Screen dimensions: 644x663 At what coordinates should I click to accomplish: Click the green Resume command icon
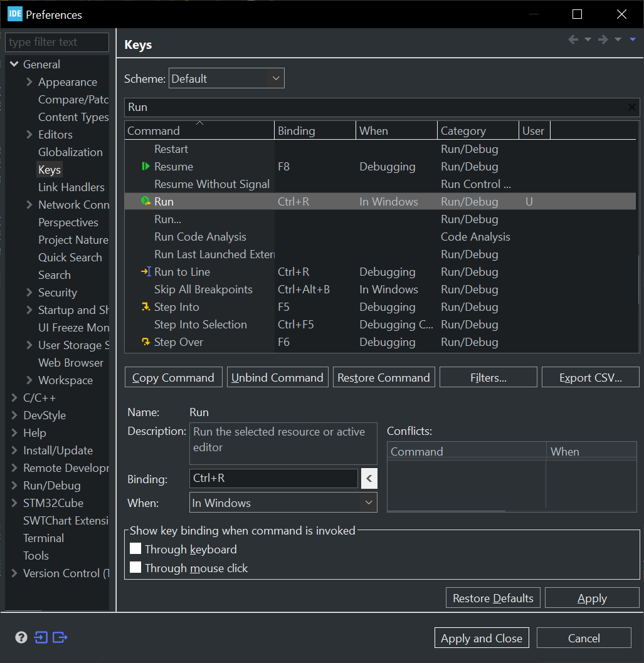pyautogui.click(x=145, y=166)
